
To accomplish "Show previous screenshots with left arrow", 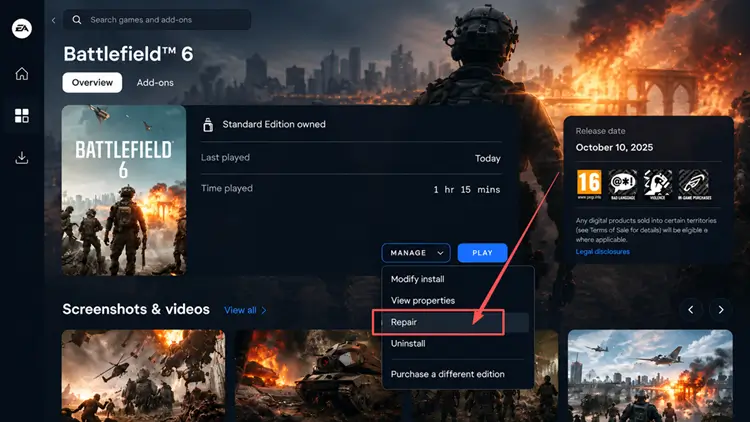I will click(x=690, y=310).
